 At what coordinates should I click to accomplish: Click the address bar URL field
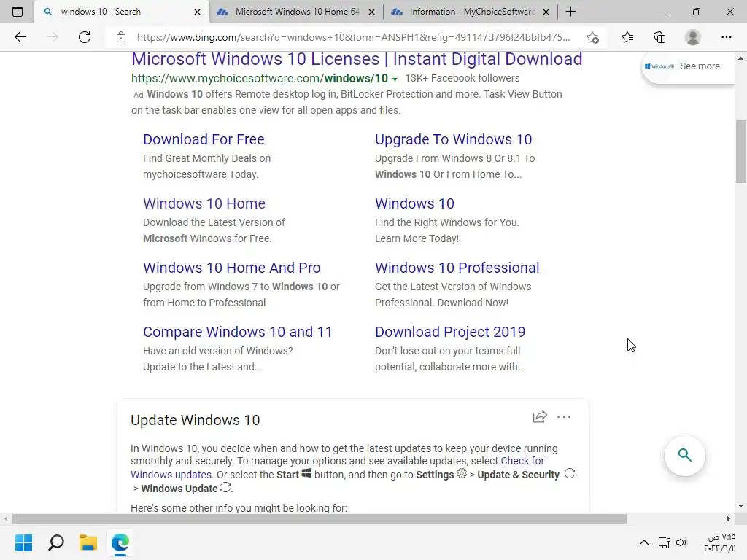tap(353, 37)
